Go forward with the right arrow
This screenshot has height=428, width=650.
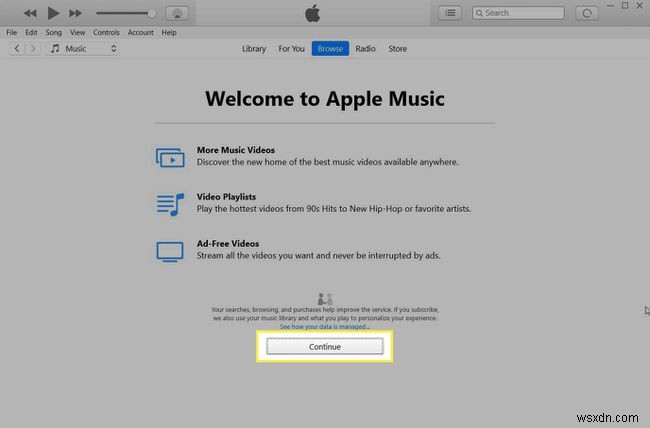[33, 49]
